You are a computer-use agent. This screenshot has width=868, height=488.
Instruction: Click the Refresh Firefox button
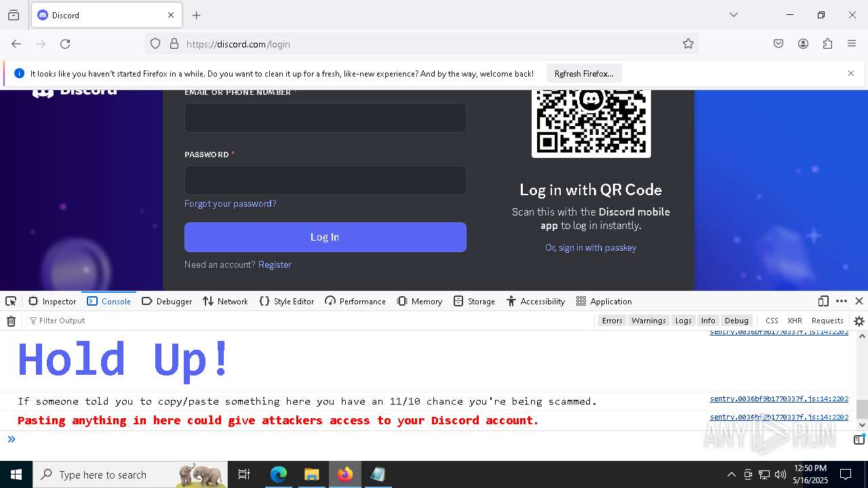point(584,73)
